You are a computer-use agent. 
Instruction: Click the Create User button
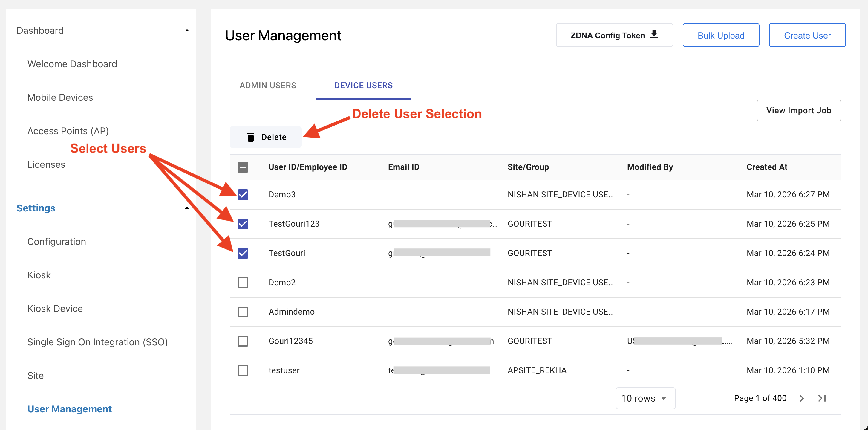807,35
